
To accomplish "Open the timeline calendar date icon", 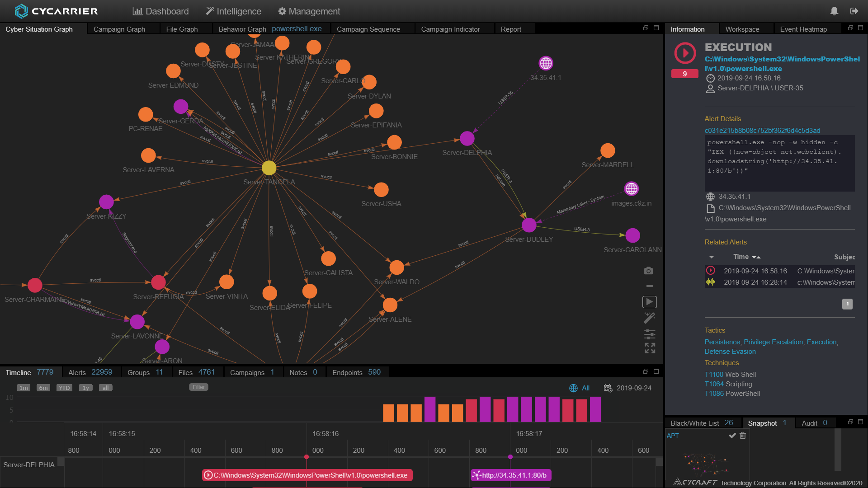I will tap(608, 388).
